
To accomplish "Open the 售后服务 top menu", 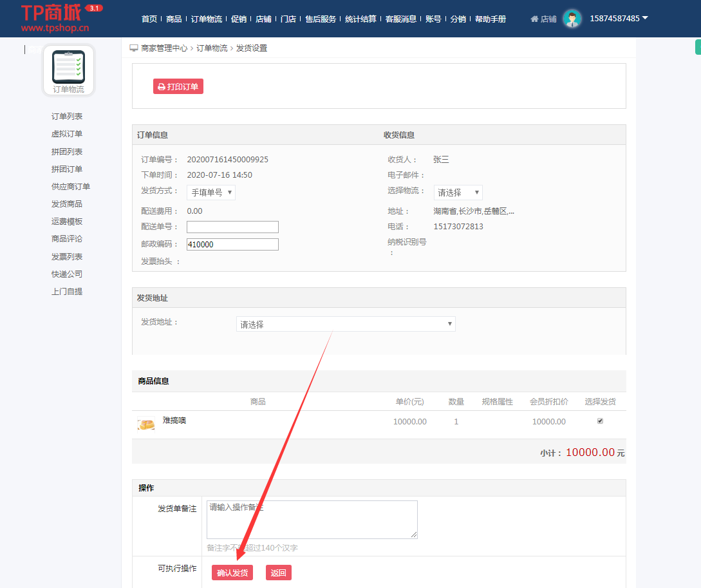I will point(321,19).
